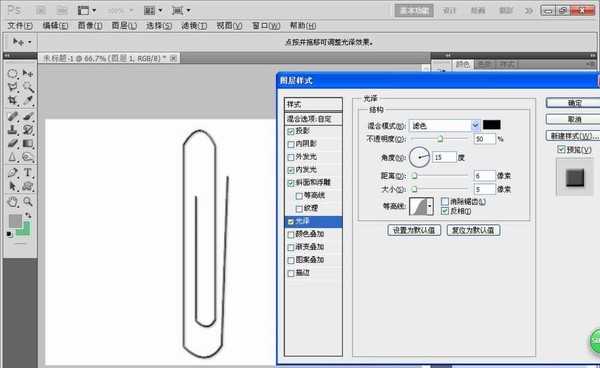Select the Pen tool
Screen dimensions: 600x368
(x=13, y=173)
